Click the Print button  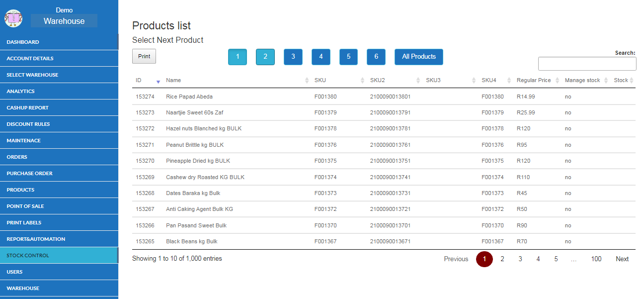coord(144,56)
